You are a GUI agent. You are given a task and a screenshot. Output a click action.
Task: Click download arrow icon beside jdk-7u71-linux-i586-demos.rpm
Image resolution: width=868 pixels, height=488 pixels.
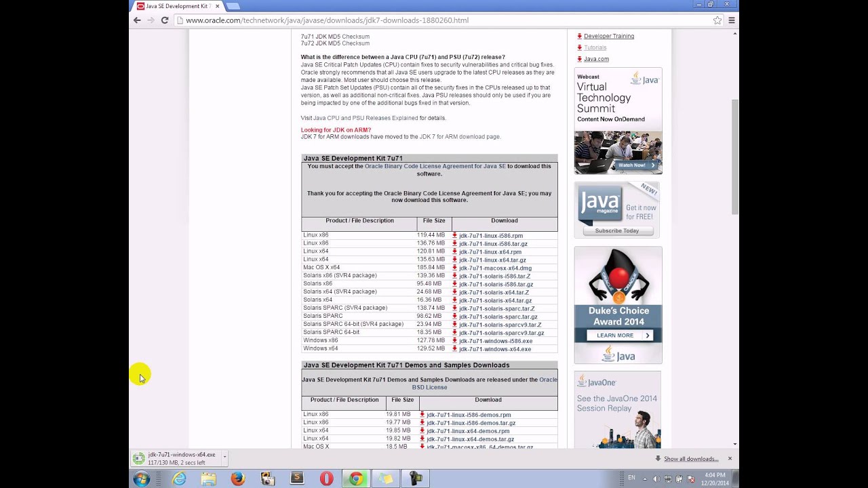point(422,414)
